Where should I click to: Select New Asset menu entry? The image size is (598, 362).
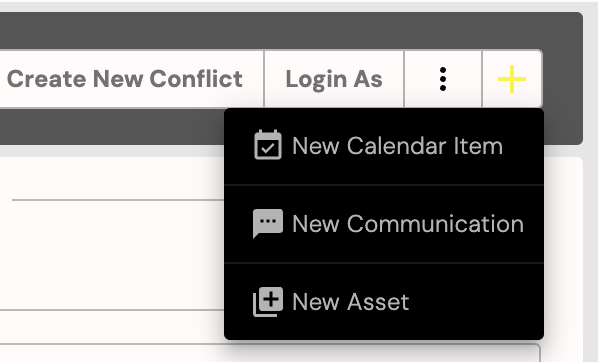[x=384, y=301]
